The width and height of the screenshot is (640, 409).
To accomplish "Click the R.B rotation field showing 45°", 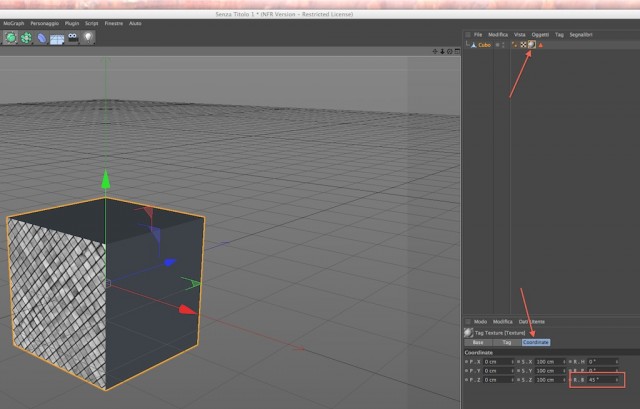I will [603, 380].
